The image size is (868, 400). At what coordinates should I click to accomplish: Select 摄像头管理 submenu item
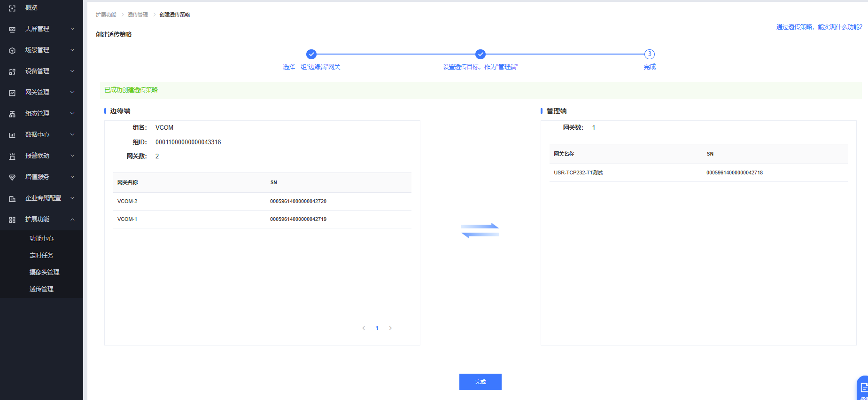click(x=44, y=272)
